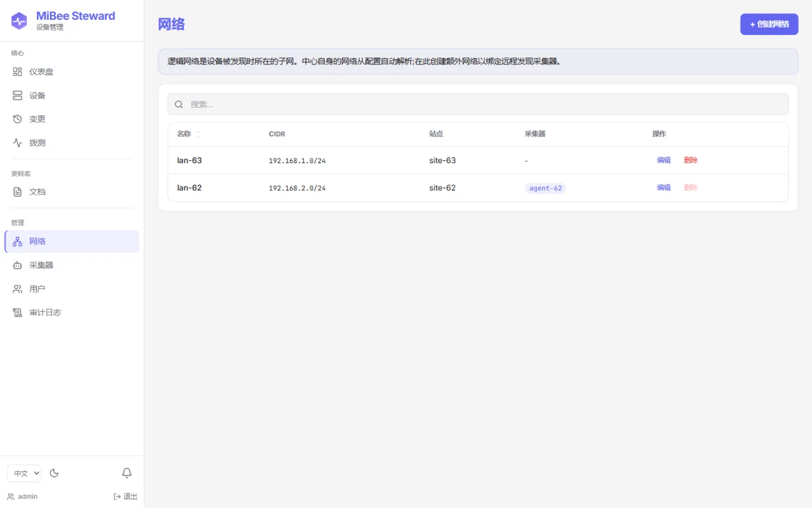Viewport: 812px width, 508px height.
Task: Go to 仪表盘 menu item
Action: click(x=72, y=72)
